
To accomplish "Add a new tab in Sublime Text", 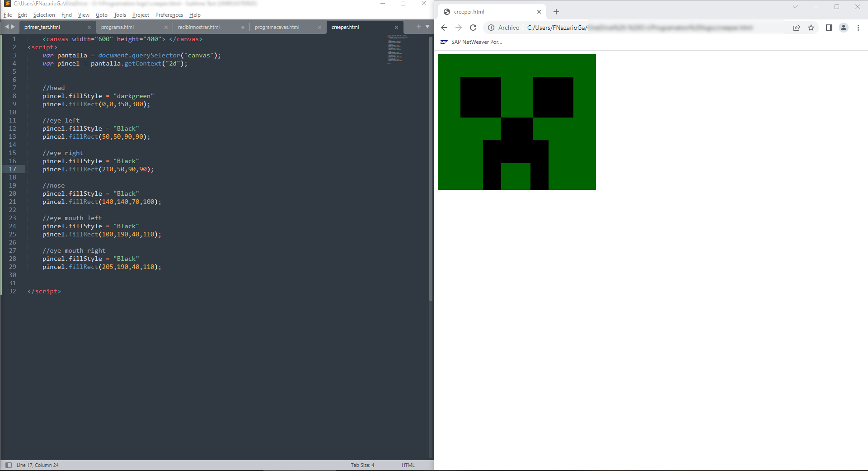I will pyautogui.click(x=419, y=27).
